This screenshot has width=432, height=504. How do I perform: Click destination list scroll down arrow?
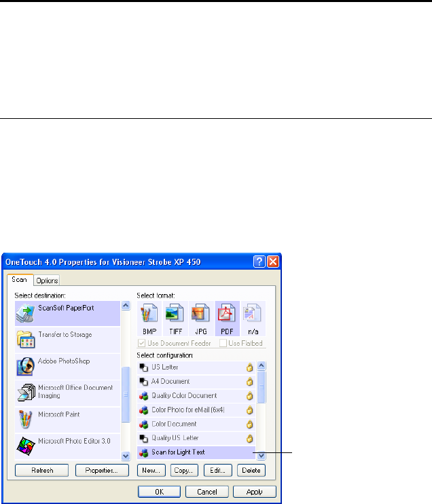coord(126,456)
